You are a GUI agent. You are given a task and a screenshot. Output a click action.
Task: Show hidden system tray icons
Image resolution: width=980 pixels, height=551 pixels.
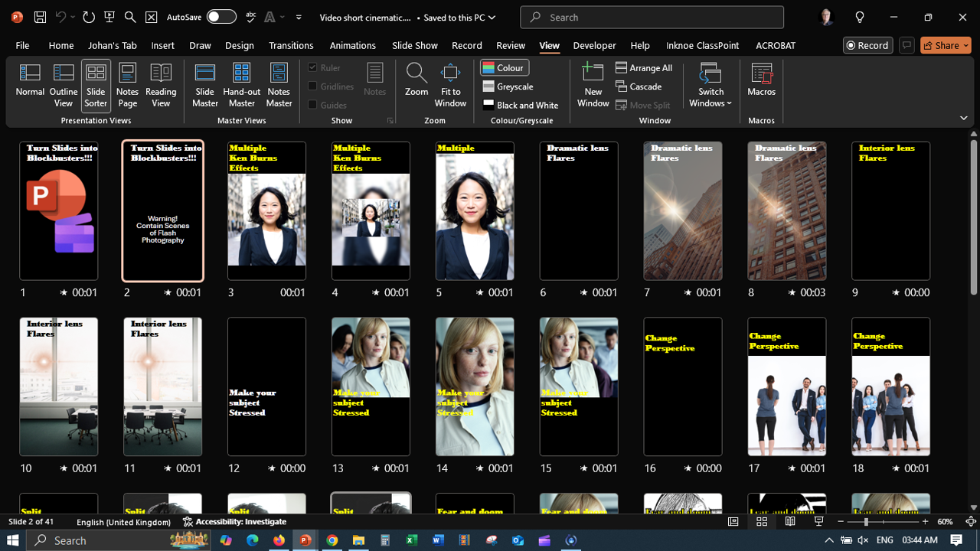click(829, 540)
